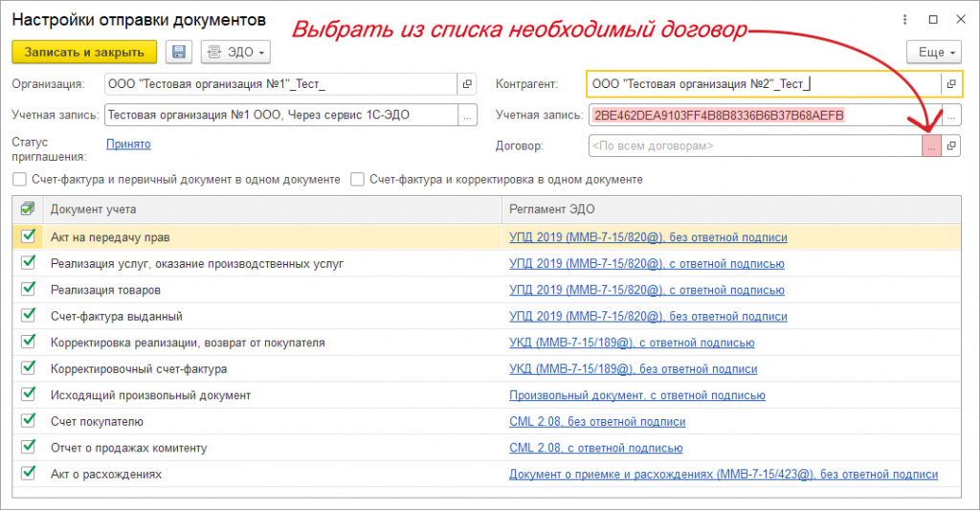Click the Договор field open icon
The height and width of the screenshot is (510, 980).
tap(951, 146)
